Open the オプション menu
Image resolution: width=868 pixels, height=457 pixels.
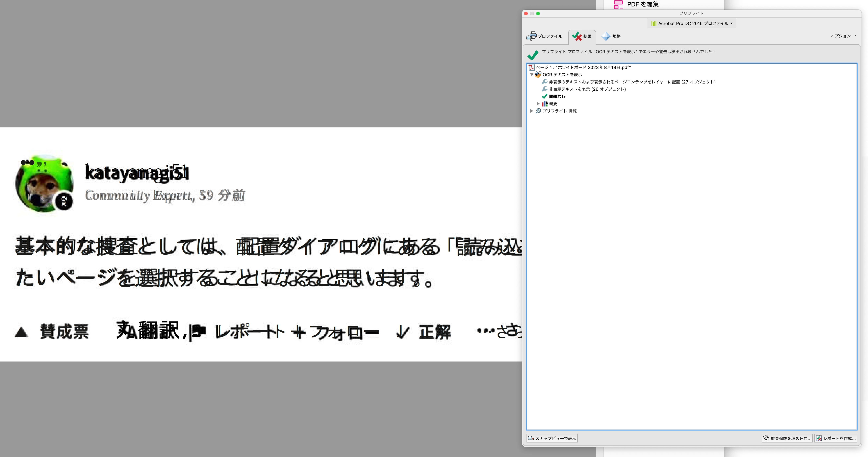pos(843,36)
